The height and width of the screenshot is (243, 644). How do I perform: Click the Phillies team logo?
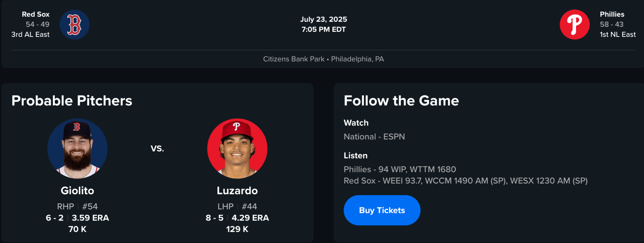click(574, 25)
